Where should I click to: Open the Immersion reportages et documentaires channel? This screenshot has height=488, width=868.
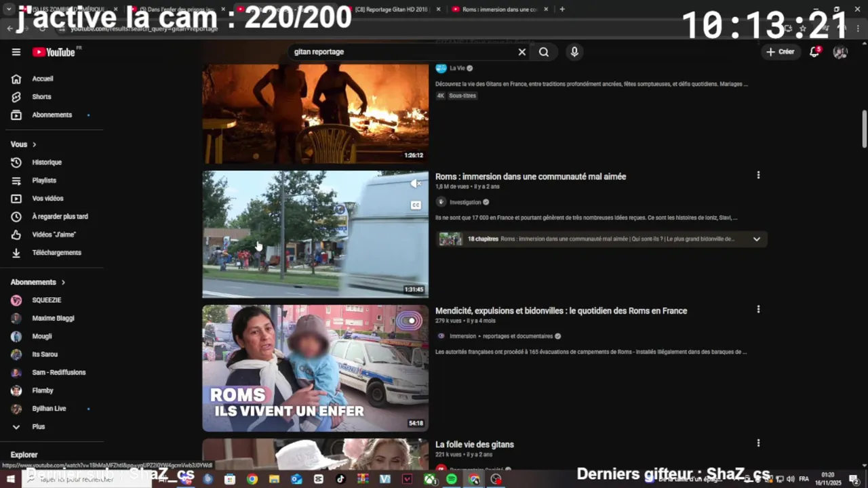(501, 336)
